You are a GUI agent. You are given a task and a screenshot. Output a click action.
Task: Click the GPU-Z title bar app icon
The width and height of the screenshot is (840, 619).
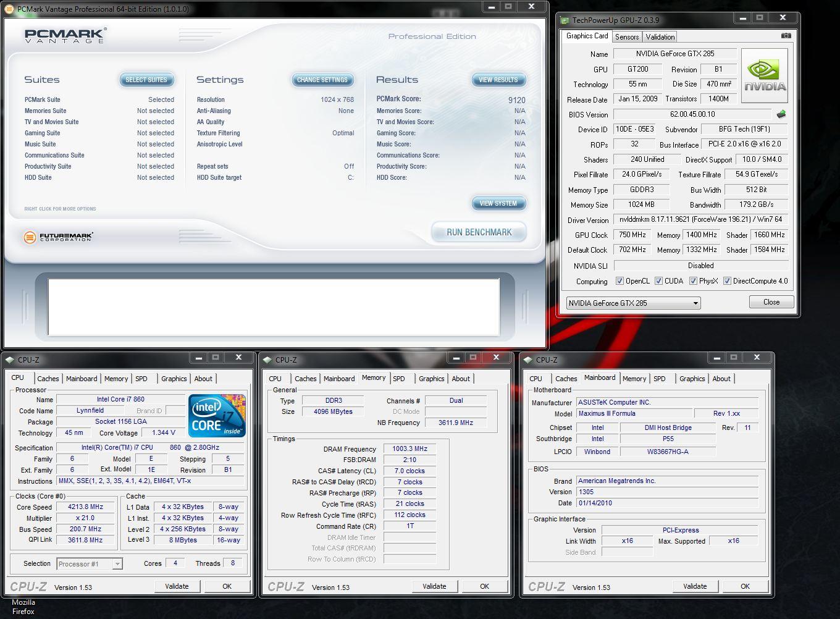click(x=565, y=20)
